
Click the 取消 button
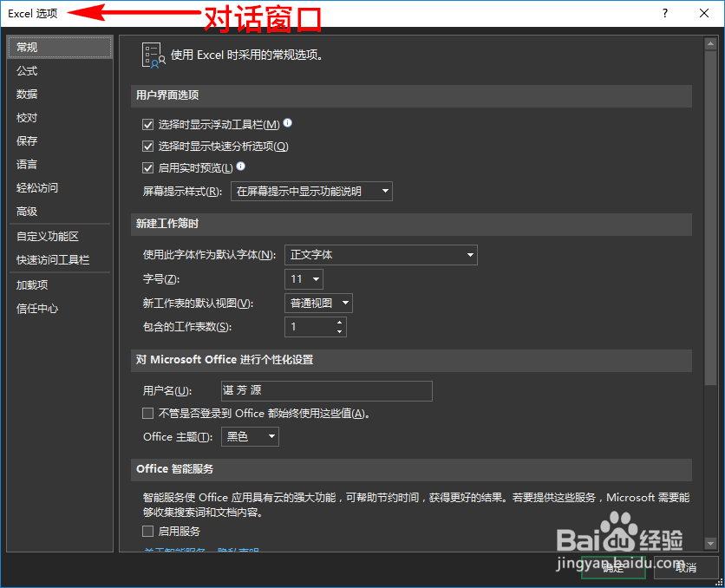(686, 567)
